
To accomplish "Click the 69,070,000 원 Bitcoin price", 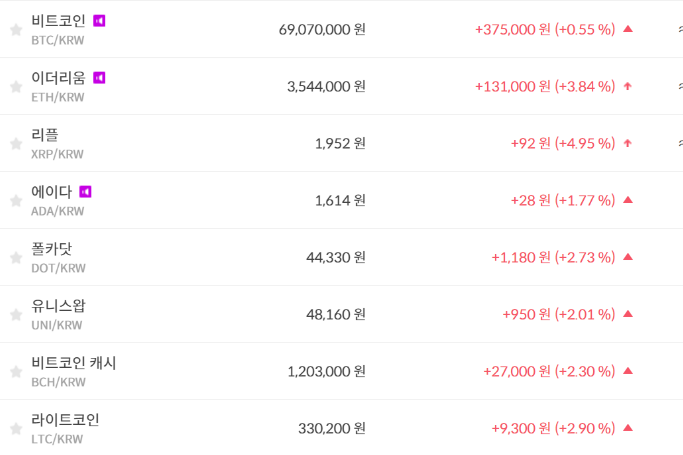I will tap(322, 29).
